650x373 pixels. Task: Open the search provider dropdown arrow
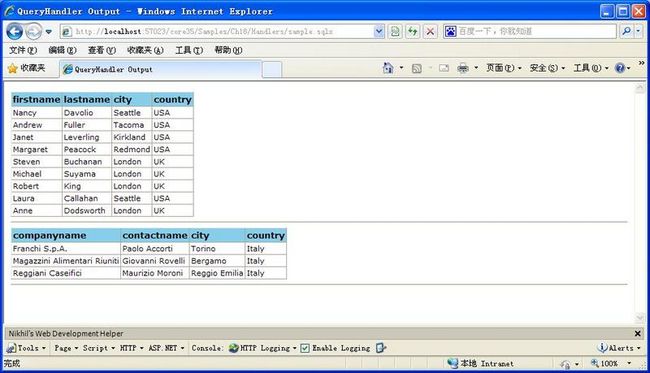(x=638, y=31)
